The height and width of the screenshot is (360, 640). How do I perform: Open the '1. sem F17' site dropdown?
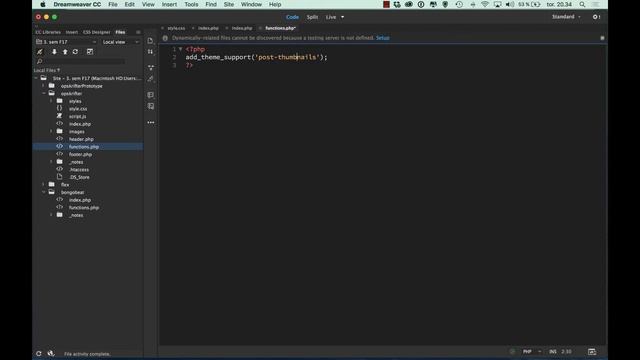pos(66,42)
